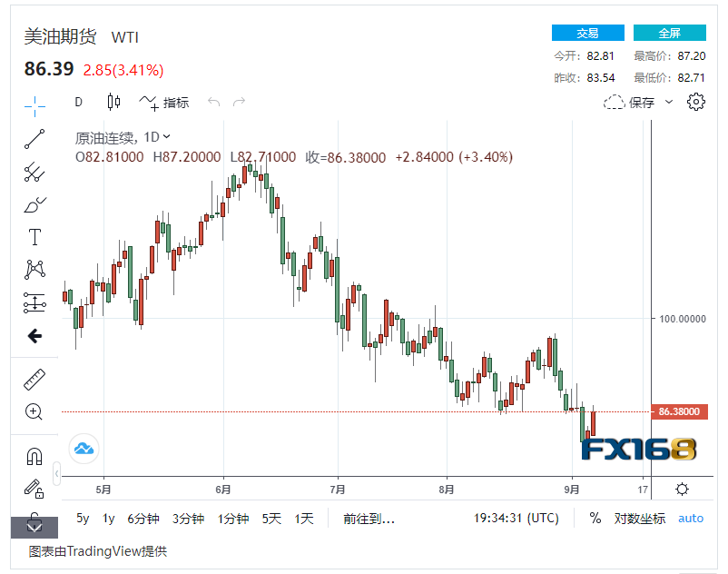Select the 1分钟 time range

tap(233, 519)
